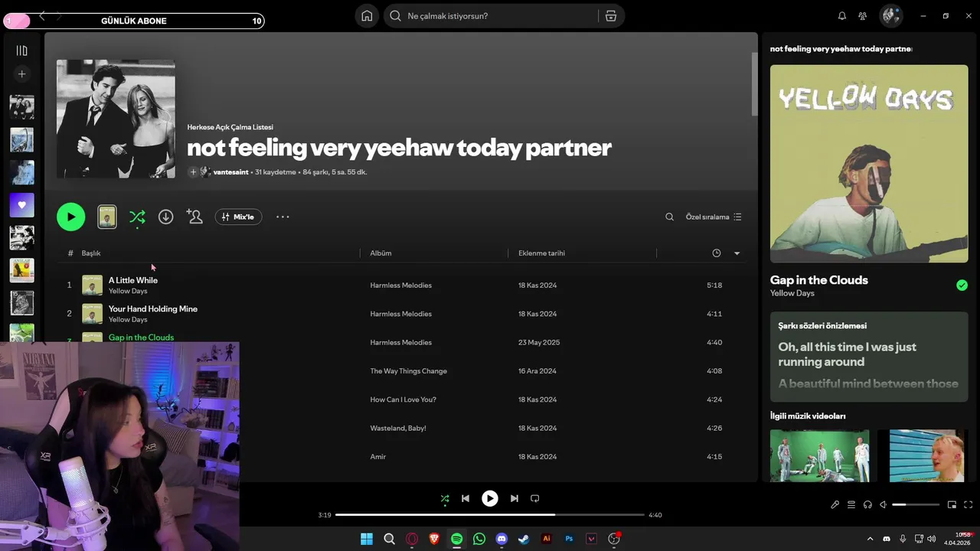Search within the playlist
Image resolution: width=980 pixels, height=551 pixels.
pyautogui.click(x=669, y=217)
